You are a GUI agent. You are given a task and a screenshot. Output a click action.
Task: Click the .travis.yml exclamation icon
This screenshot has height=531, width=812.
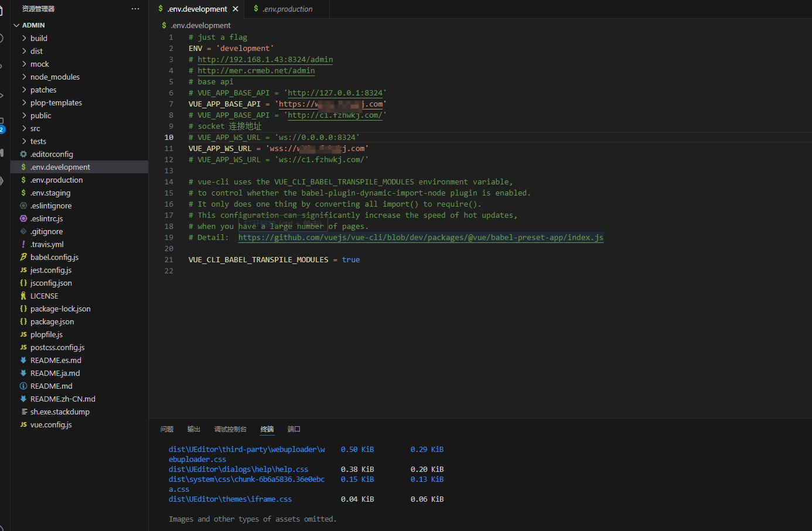[x=23, y=244]
